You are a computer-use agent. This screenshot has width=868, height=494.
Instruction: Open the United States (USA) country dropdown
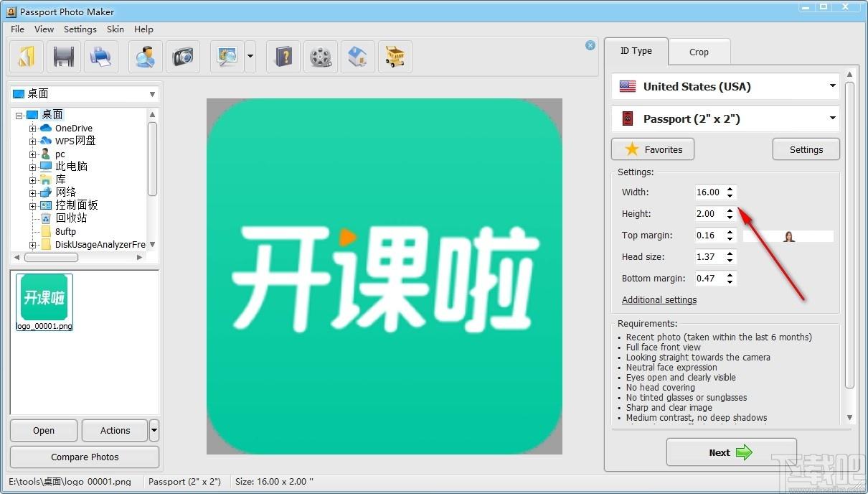725,86
